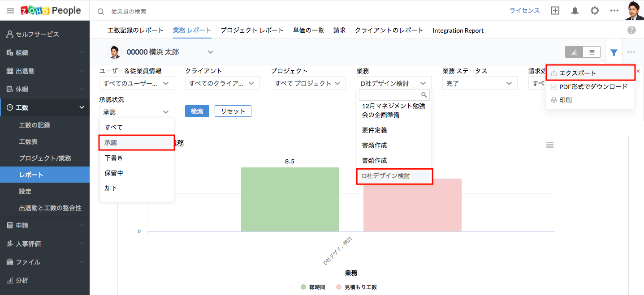This screenshot has width=644, height=295.
Task: Switch to プロジェクト レポート tab
Action: coord(252,30)
